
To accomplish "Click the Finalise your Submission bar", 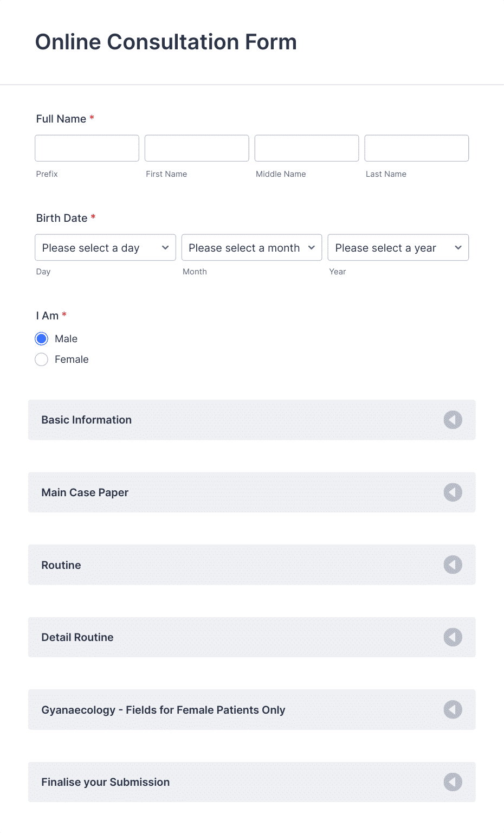I will click(x=217, y=782).
